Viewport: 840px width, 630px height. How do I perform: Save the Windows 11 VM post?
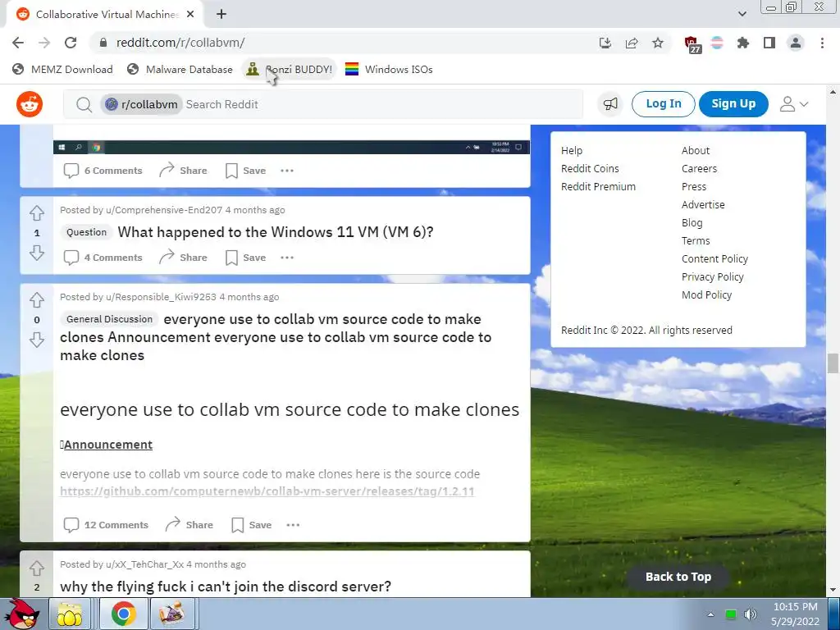click(246, 258)
